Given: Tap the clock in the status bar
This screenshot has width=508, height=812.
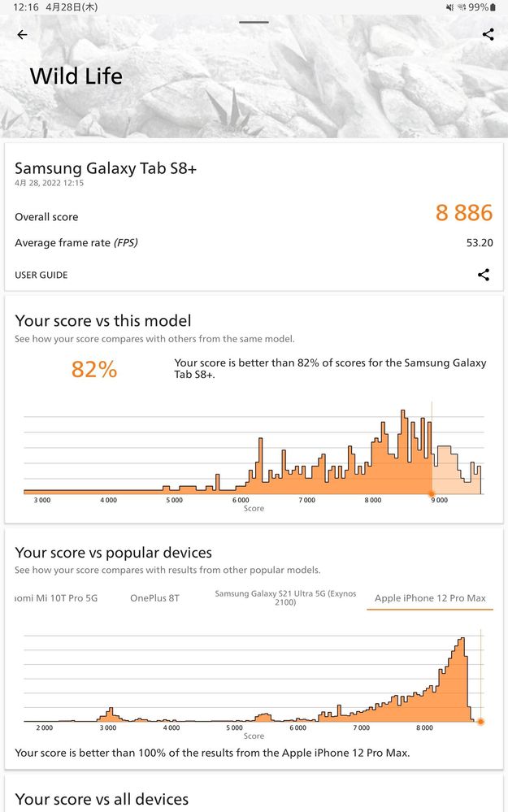Looking at the screenshot, I should 26,7.
